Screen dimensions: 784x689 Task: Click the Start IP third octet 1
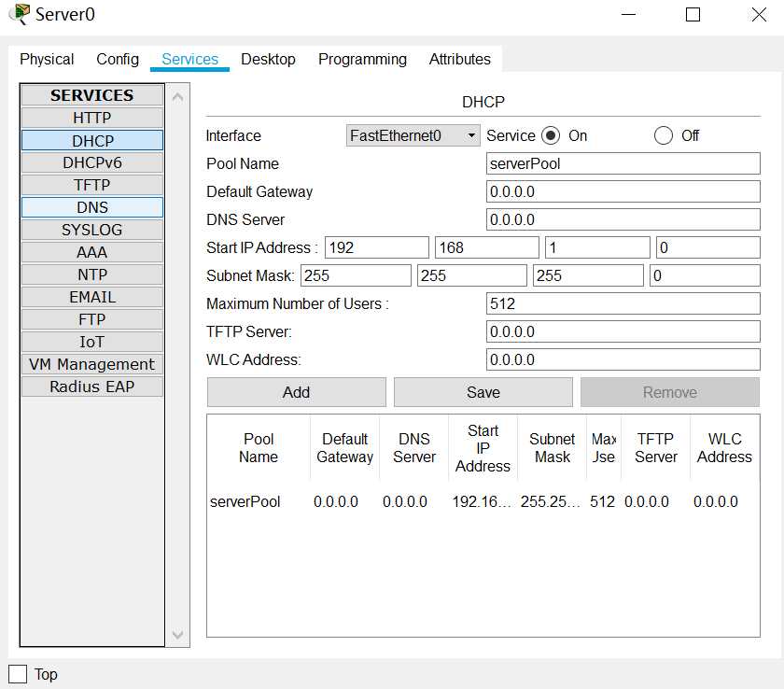(x=597, y=247)
